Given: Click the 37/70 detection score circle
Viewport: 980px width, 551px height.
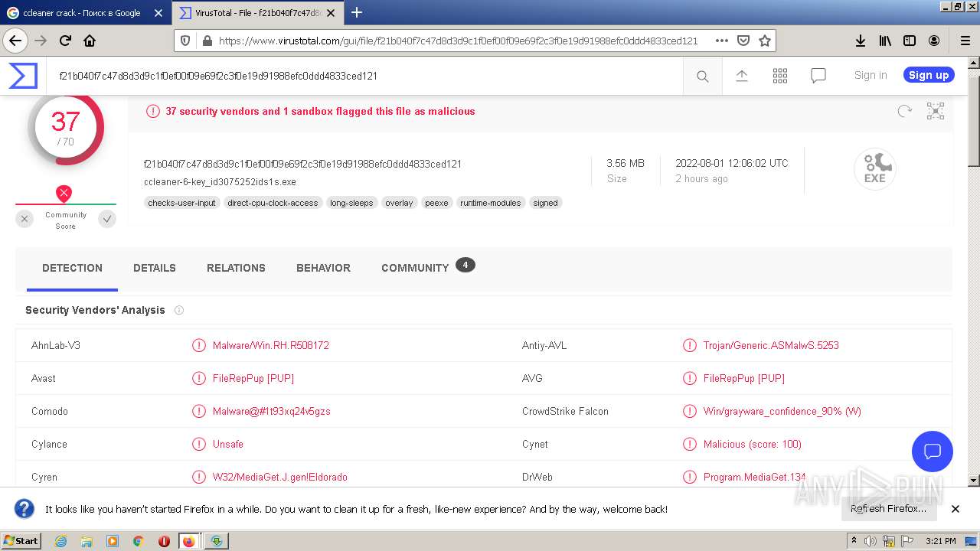Looking at the screenshot, I should [66, 128].
